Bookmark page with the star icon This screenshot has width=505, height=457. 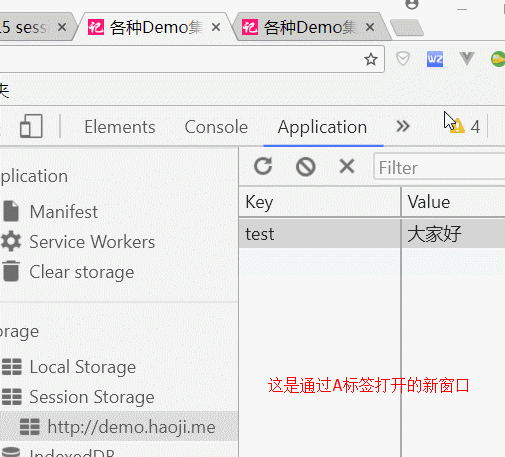pos(371,60)
